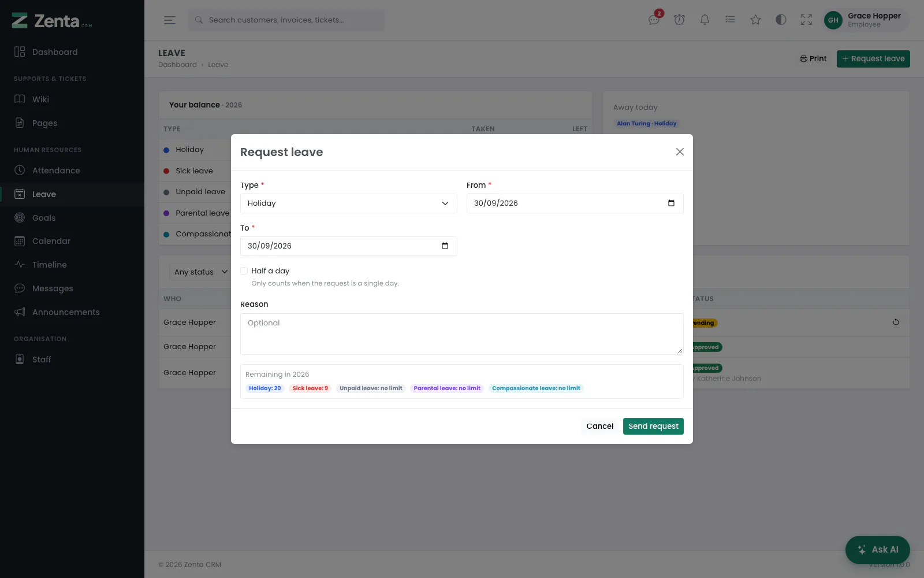The width and height of the screenshot is (924, 578).
Task: Open the Wiki sidebar item
Action: click(72, 99)
